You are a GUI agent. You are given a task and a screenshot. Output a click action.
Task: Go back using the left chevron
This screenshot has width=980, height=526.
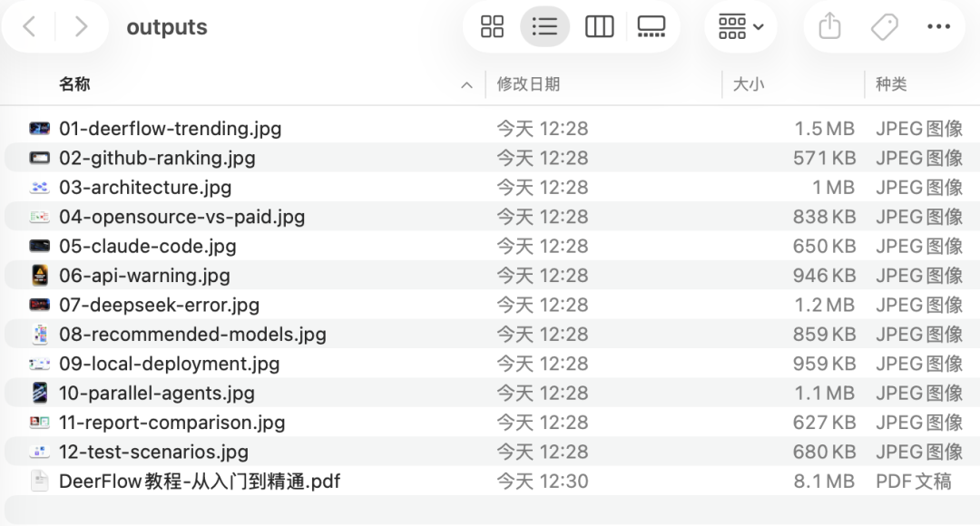click(x=29, y=27)
